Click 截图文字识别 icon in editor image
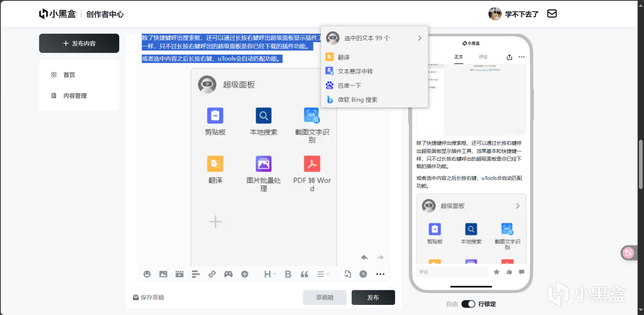 [x=312, y=116]
